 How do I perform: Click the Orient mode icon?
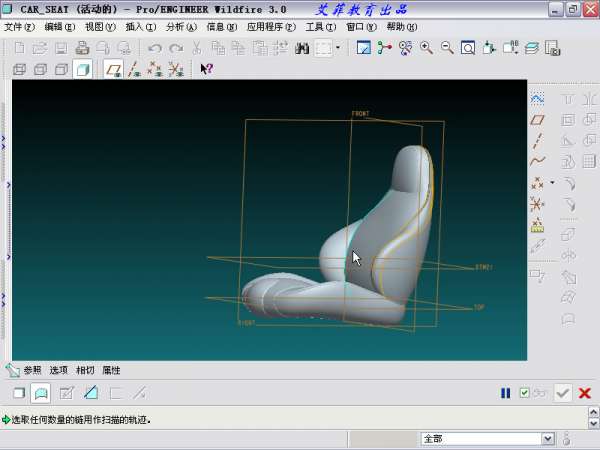click(x=405, y=48)
